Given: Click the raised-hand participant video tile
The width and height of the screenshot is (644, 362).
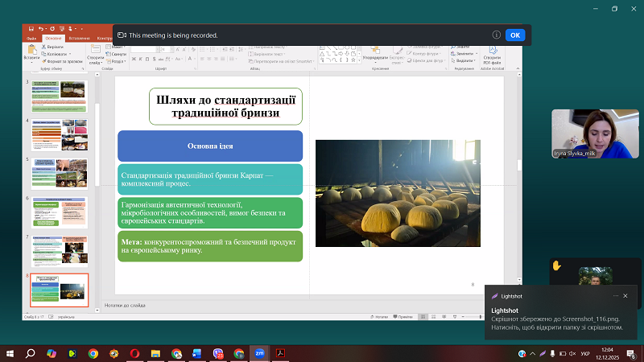Looking at the screenshot, I should coord(595,272).
